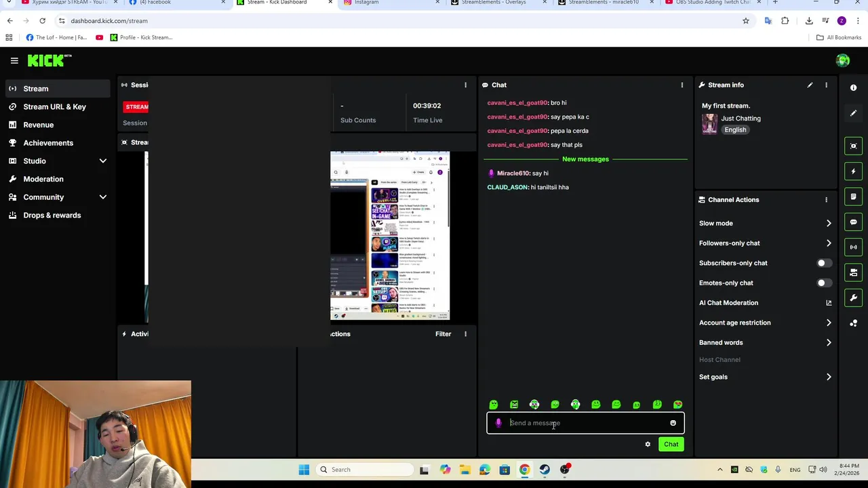Click the lightning bolt icon in right toolbar
Screen dimensions: 868x488
pyautogui.click(x=853, y=171)
